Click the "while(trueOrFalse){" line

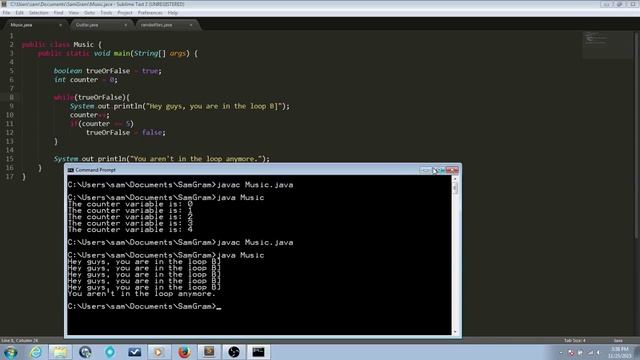point(92,98)
